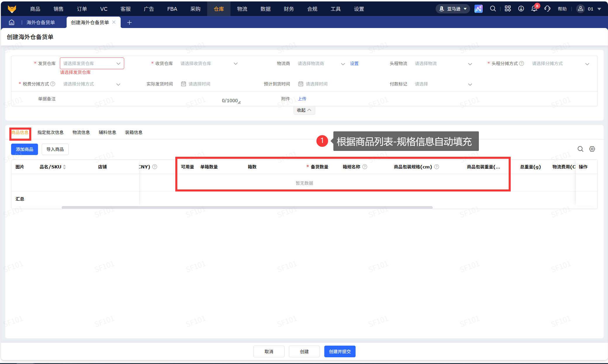Open the notifications bell icon
This screenshot has height=364, width=608.
(534, 9)
